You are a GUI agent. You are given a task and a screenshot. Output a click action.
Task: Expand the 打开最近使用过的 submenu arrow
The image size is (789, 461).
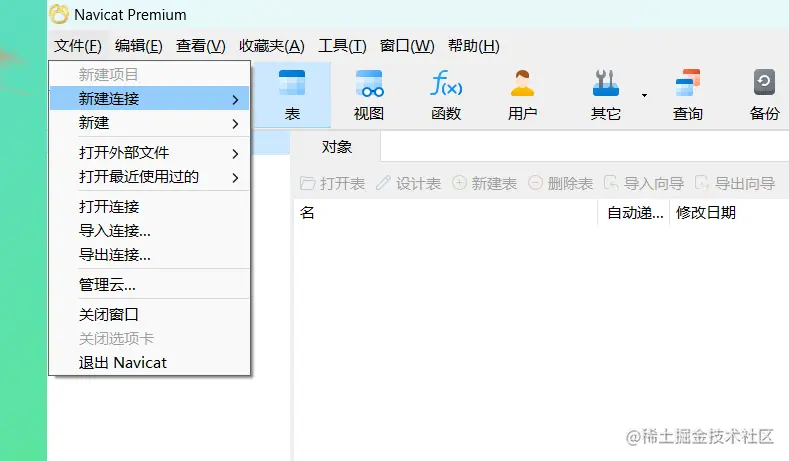pyautogui.click(x=235, y=178)
